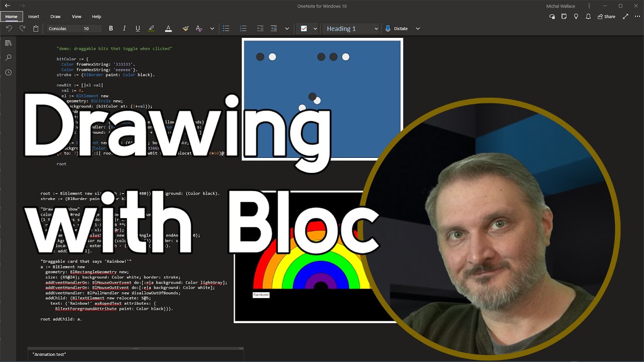644x362 pixels.
Task: Open search from the sidebar
Action: click(x=8, y=58)
